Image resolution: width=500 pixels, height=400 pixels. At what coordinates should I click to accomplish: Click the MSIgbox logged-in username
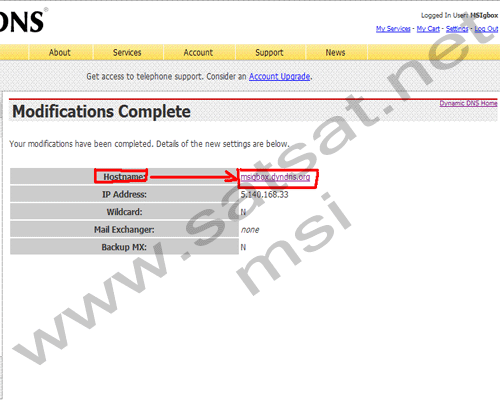484,15
